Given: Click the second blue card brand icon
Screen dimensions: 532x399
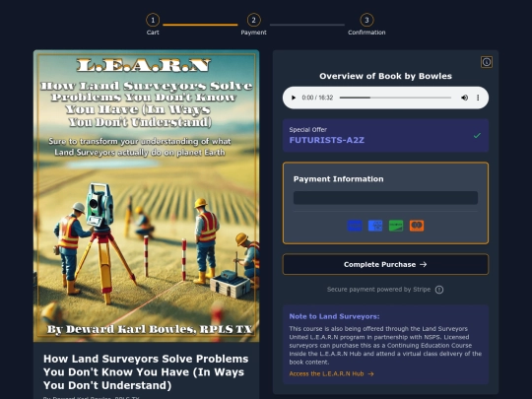Looking at the screenshot, I should 375,226.
